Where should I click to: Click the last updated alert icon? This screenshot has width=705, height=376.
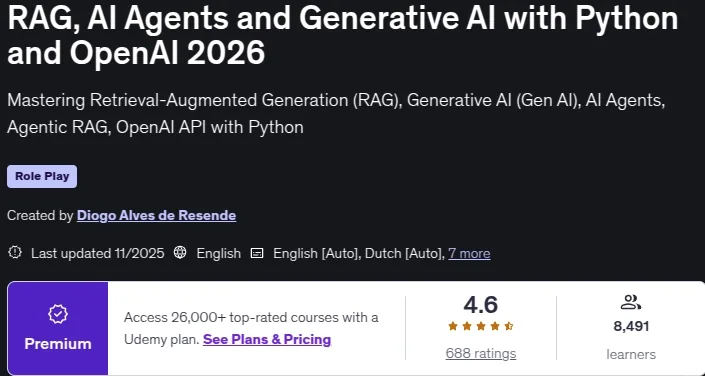pyautogui.click(x=15, y=252)
